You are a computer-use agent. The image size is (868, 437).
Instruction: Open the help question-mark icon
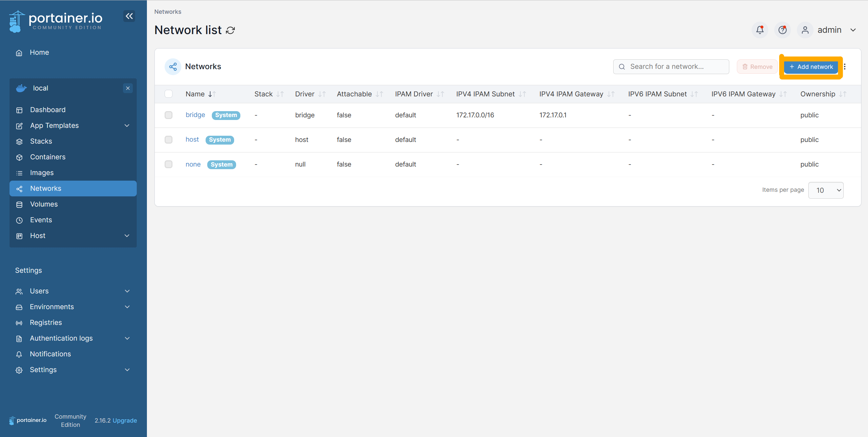782,30
